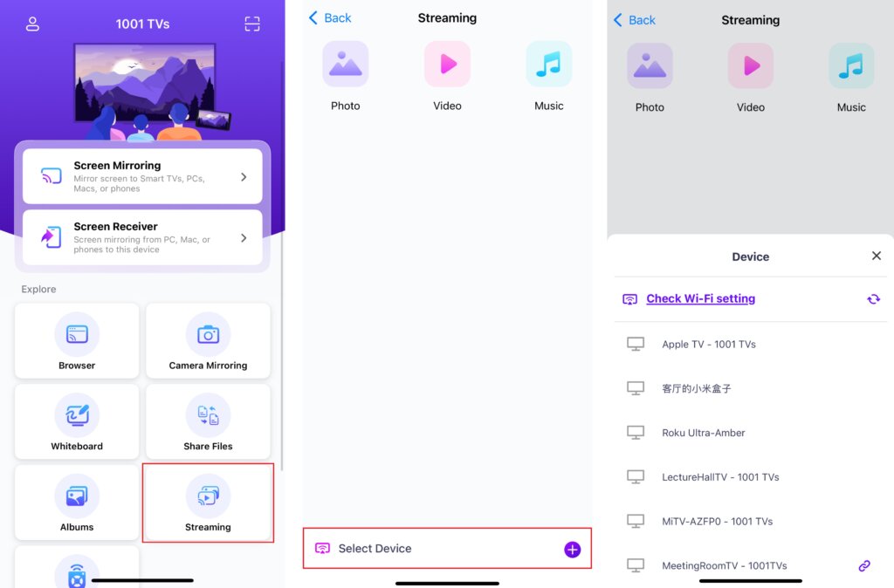Open the Check Wi-Fi setting link
Viewport: 894px width, 588px height.
pyautogui.click(x=700, y=298)
